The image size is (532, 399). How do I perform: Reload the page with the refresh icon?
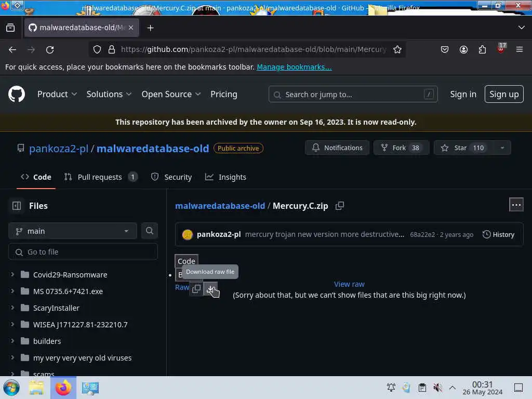tap(50, 49)
